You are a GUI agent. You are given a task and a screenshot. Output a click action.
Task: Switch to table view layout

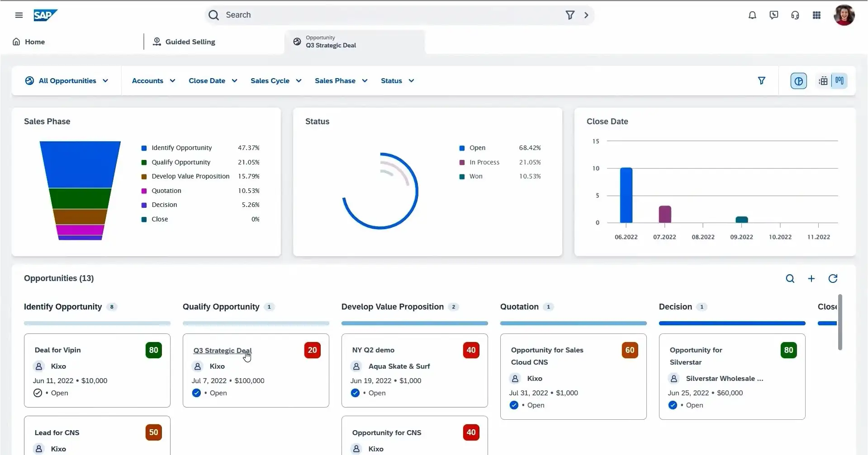(823, 81)
